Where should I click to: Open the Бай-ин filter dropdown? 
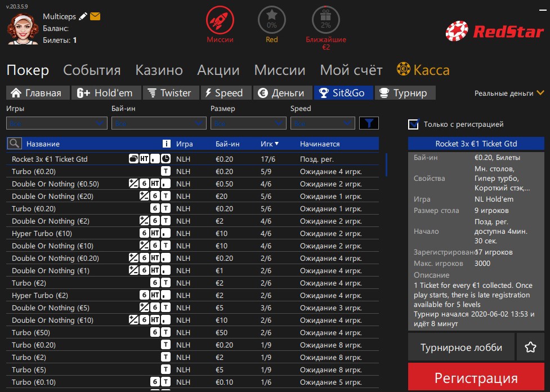(x=159, y=123)
